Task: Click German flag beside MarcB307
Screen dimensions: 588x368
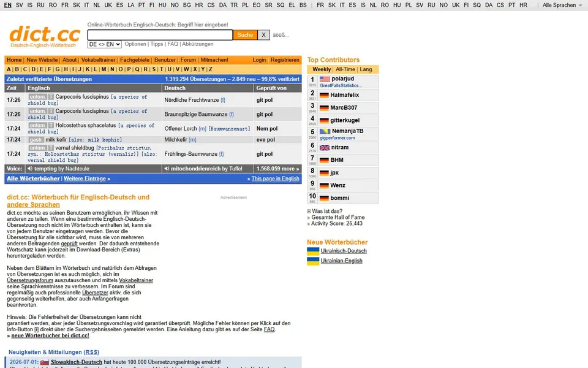Action: [325, 108]
